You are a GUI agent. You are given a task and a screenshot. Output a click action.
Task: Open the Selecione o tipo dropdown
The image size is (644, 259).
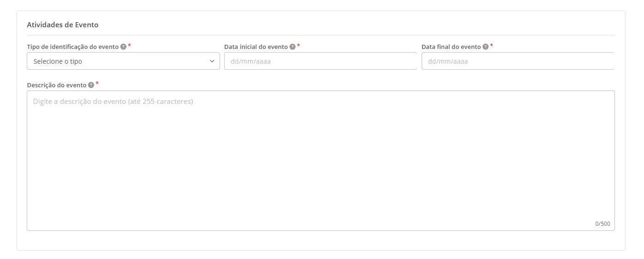click(x=115, y=61)
